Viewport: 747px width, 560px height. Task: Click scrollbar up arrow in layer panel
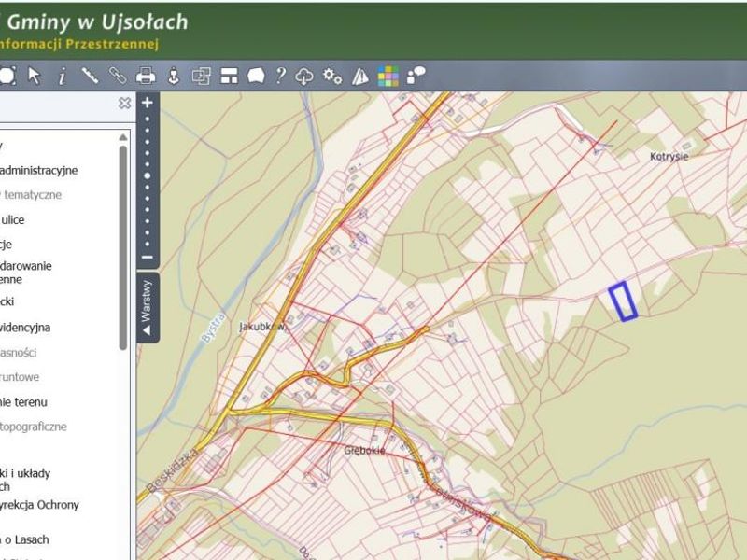click(123, 137)
